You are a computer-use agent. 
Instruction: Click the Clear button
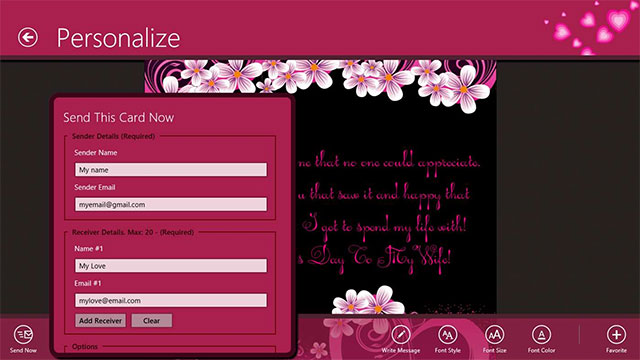tap(151, 320)
